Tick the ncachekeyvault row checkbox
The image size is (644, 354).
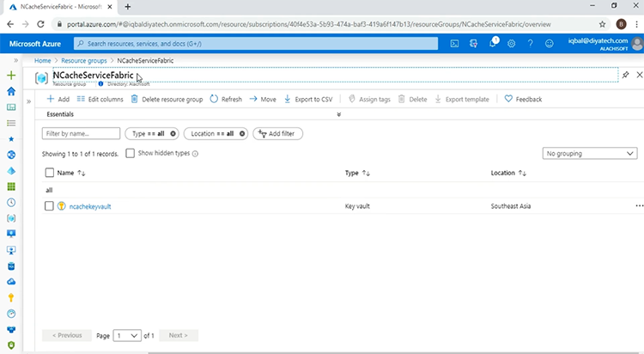49,206
